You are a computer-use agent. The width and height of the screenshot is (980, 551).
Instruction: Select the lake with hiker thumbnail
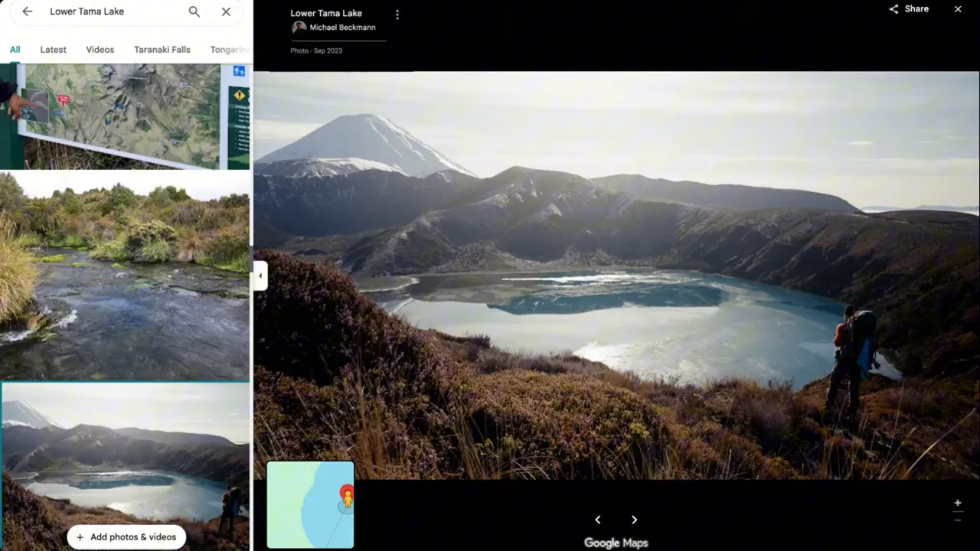[x=125, y=467]
